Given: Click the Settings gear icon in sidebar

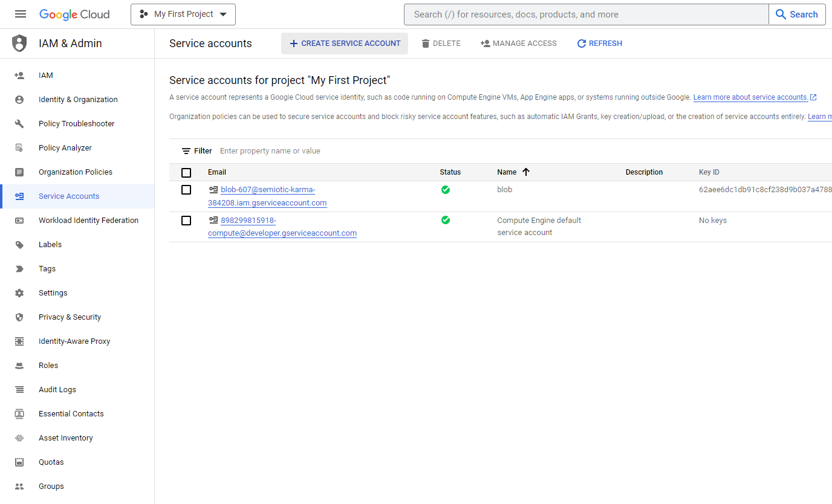Looking at the screenshot, I should (19, 293).
